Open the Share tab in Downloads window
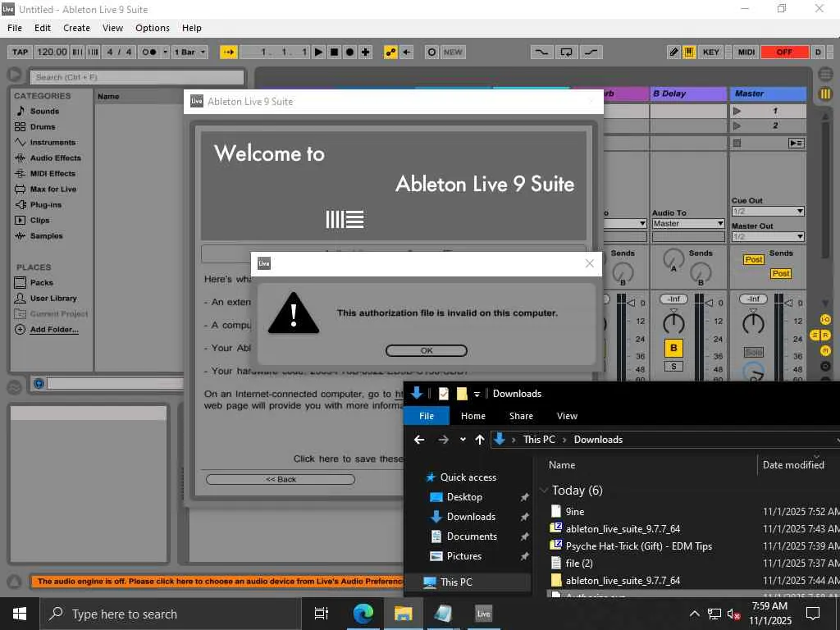The width and height of the screenshot is (840, 630). click(x=521, y=416)
